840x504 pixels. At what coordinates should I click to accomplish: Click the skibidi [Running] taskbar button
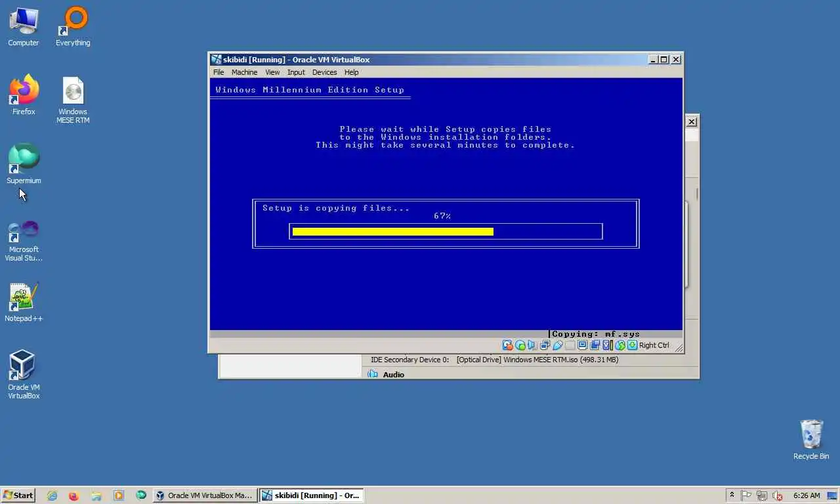312,495
